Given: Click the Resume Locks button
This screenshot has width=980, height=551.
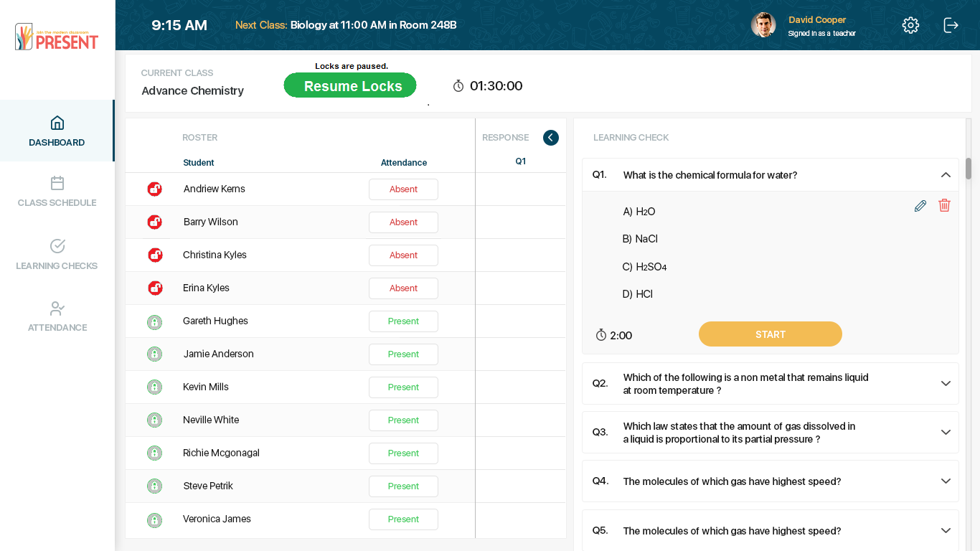Looking at the screenshot, I should click(350, 85).
